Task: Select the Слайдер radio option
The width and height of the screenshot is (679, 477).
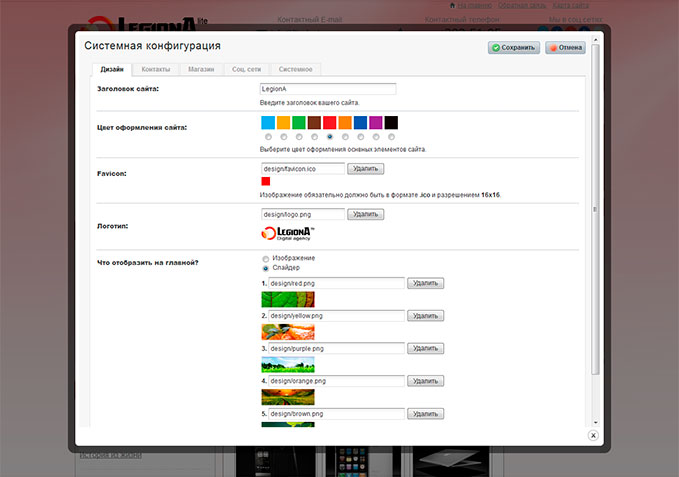Action: click(266, 268)
